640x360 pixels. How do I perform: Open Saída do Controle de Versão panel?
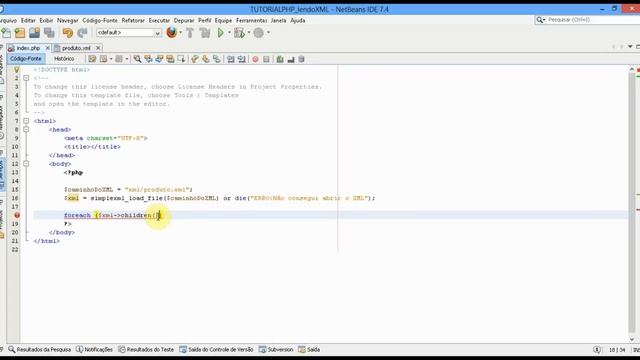216,350
